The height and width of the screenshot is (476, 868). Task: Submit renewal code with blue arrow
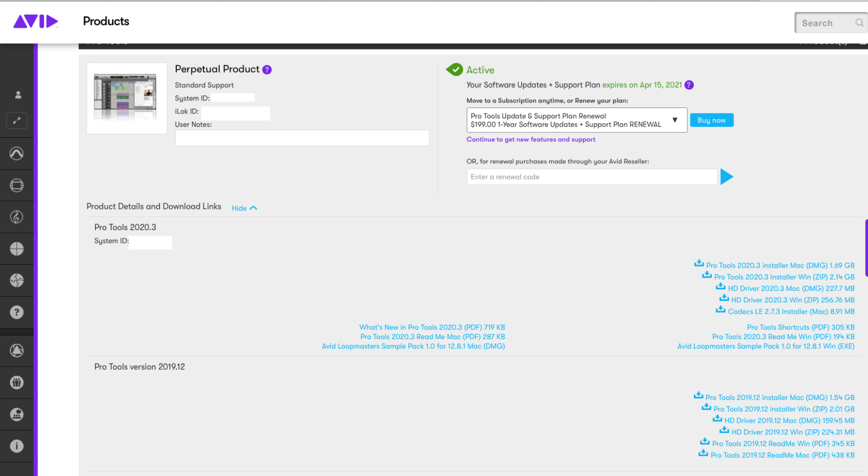point(727,177)
